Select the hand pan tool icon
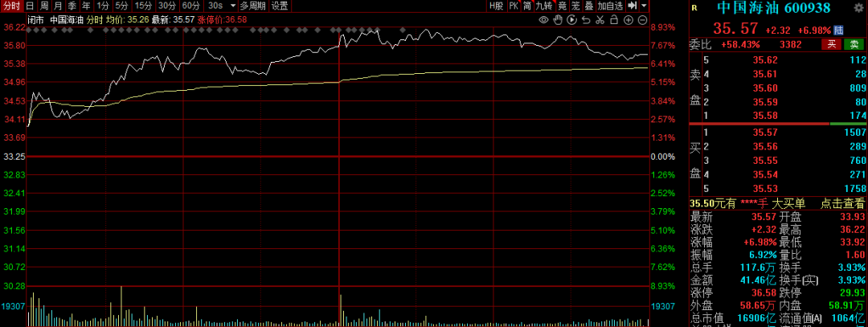The height and width of the screenshot is (327, 868). click(557, 18)
